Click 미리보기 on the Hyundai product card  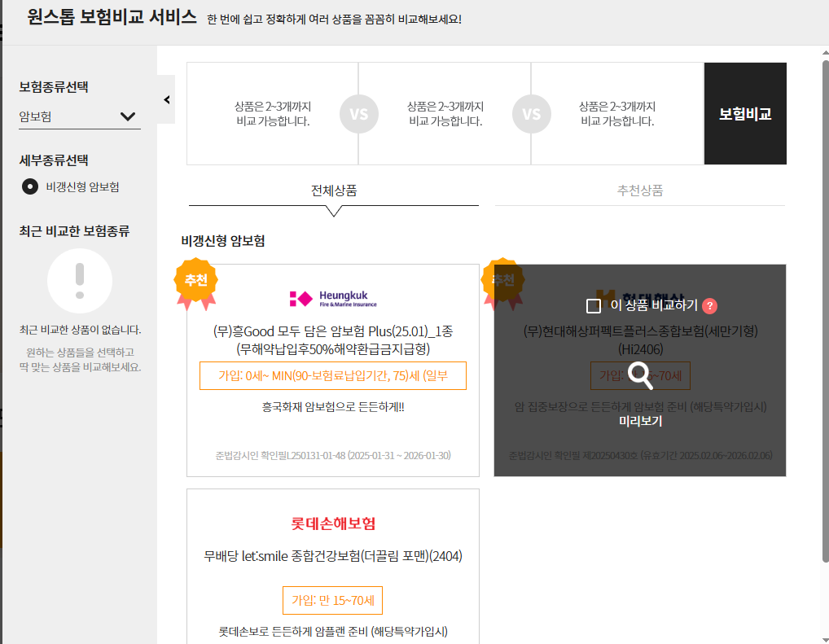(640, 421)
